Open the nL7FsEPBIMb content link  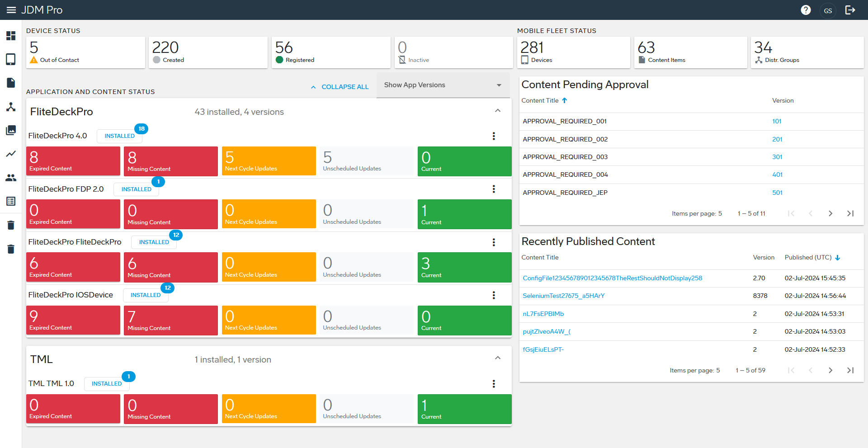(x=543, y=314)
